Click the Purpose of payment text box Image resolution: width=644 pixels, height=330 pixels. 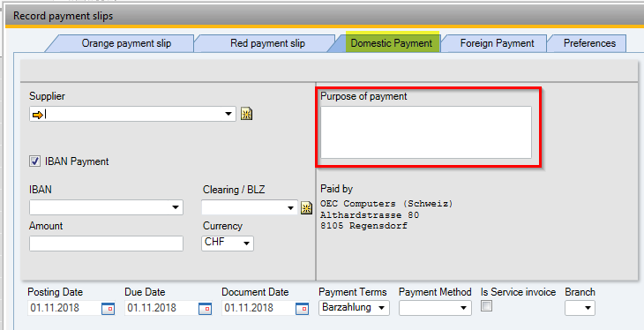[426, 132]
